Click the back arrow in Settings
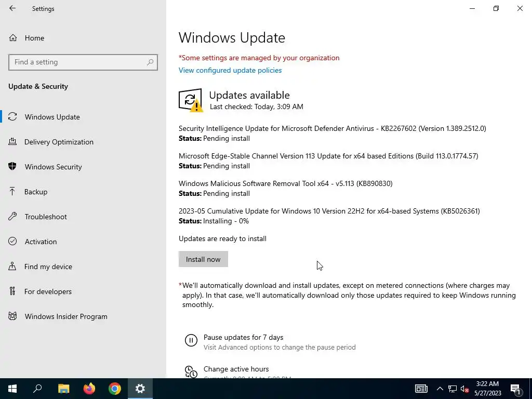Viewport: 532px width, 399px height. point(12,8)
